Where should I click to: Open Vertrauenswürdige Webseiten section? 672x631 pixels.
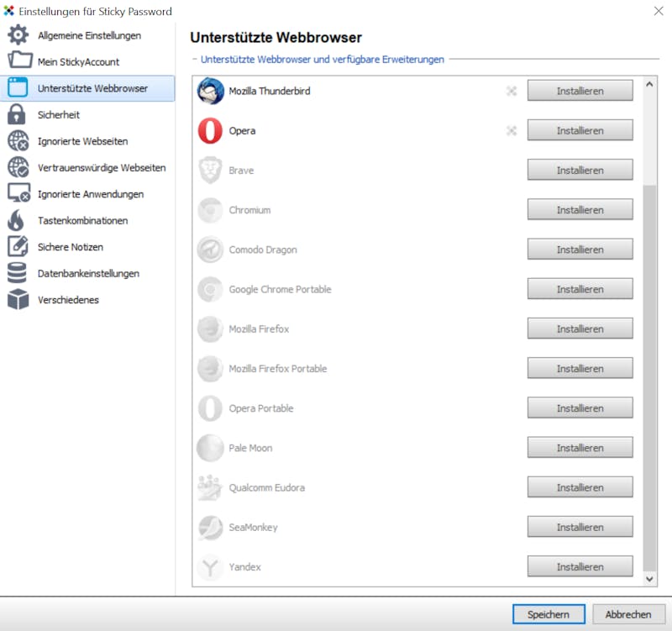click(x=87, y=167)
